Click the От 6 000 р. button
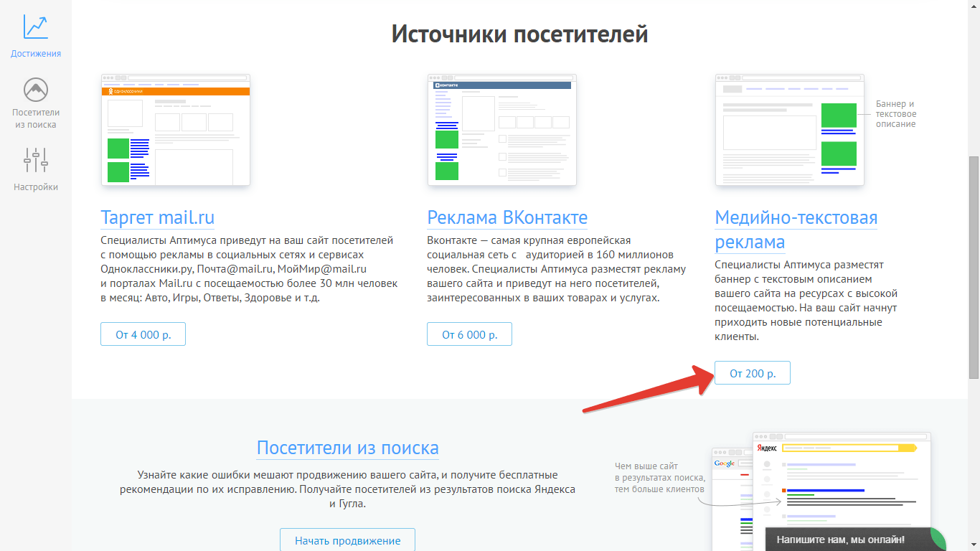 469,334
